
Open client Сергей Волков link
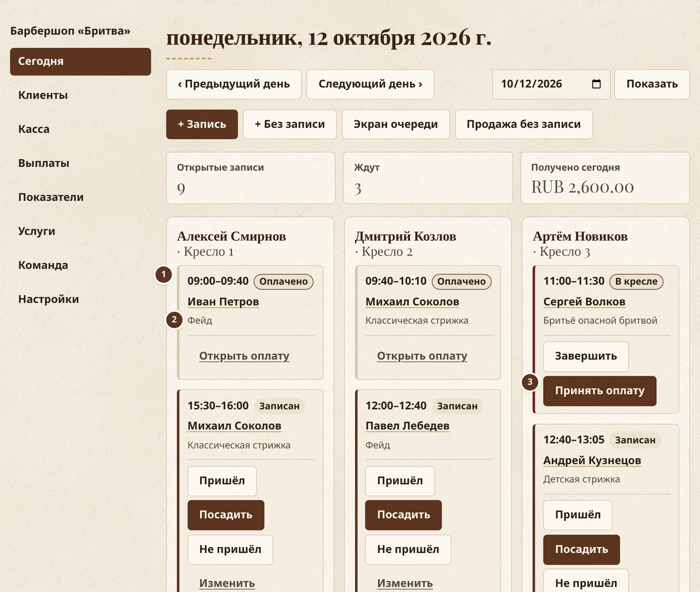click(x=584, y=301)
